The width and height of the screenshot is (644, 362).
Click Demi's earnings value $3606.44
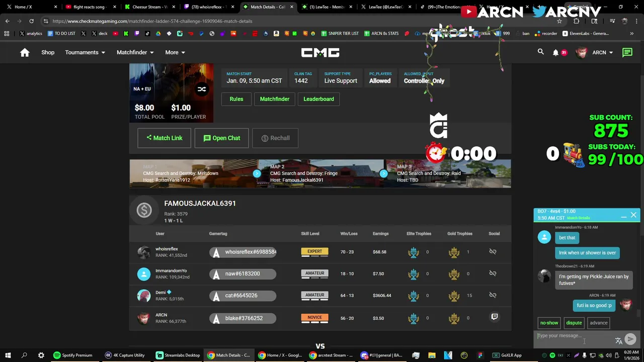pos(382,296)
